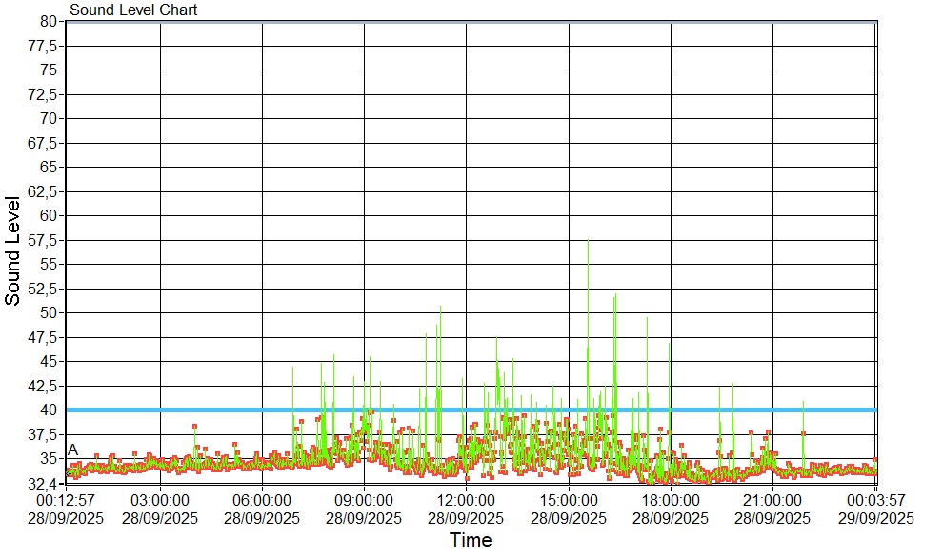The height and width of the screenshot is (560, 943).
Task: Click the start time label 00:12:57
Action: pos(66,499)
